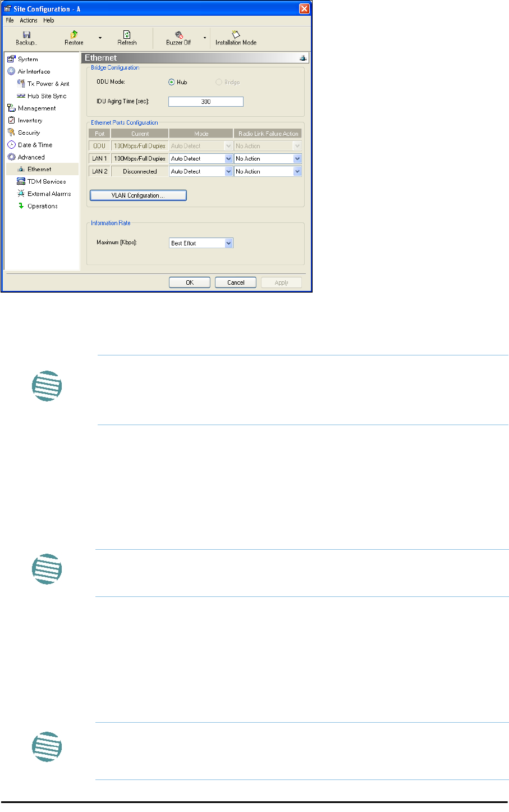This screenshot has width=509, height=812.
Task: Select Date & Time in sidebar
Action: click(35, 145)
